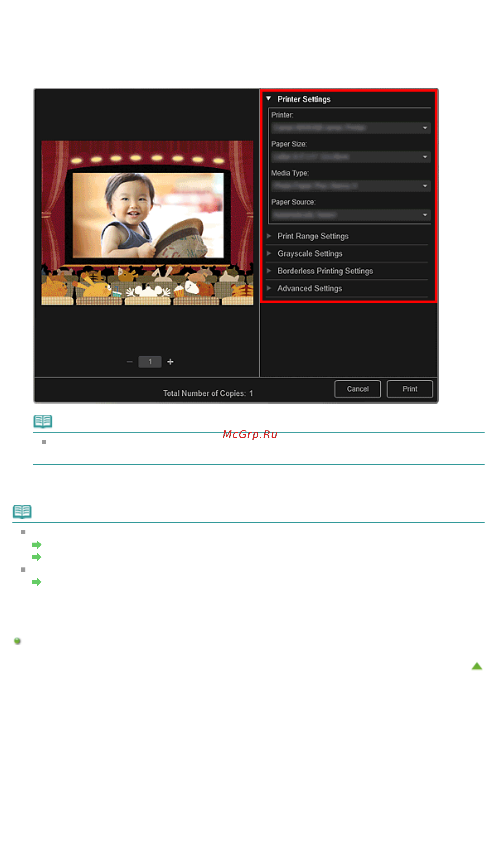The width and height of the screenshot is (497, 868).
Task: Click the green page-top triangle icon
Action: [477, 666]
